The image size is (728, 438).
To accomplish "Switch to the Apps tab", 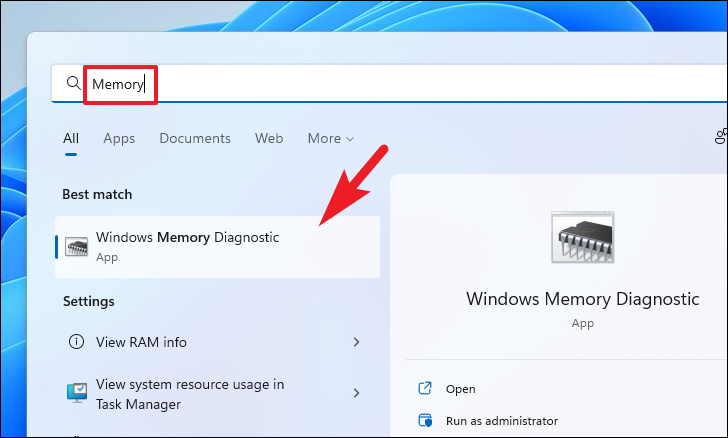I will pyautogui.click(x=119, y=138).
